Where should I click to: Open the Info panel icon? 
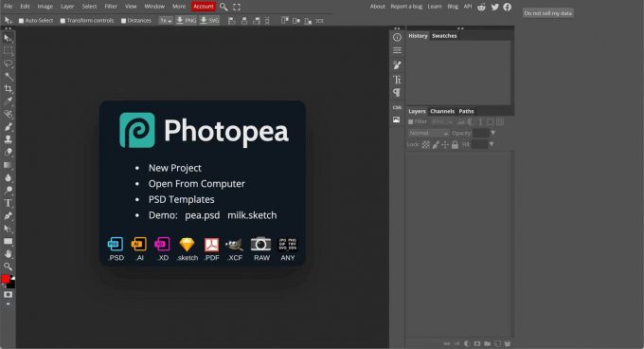[397, 37]
